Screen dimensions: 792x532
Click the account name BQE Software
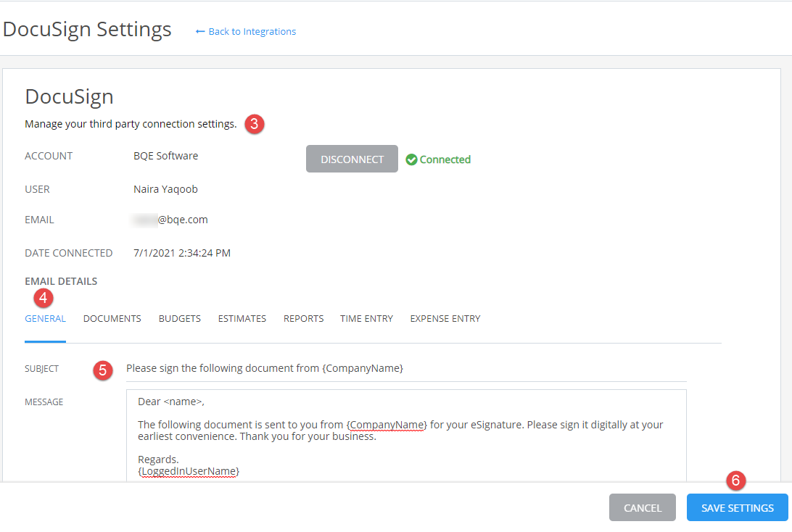165,156
